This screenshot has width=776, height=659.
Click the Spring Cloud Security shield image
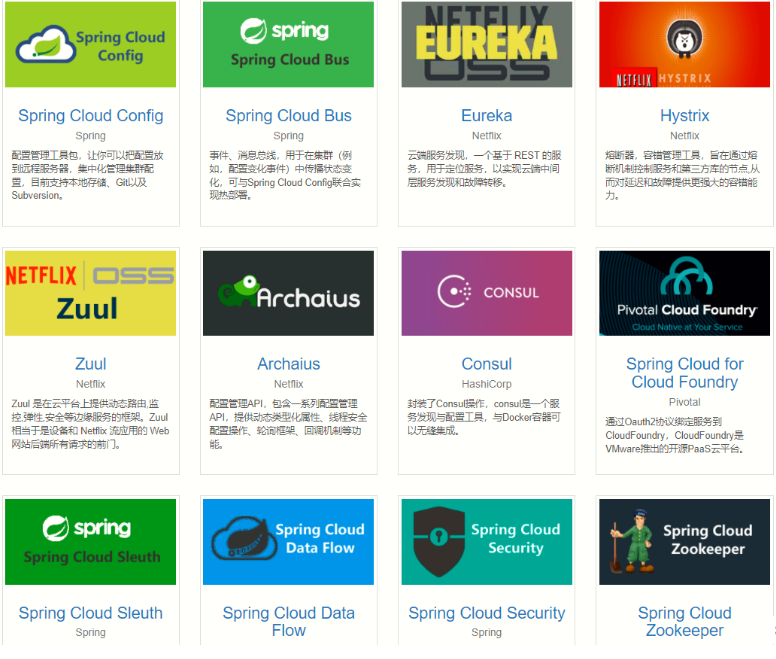(x=486, y=541)
